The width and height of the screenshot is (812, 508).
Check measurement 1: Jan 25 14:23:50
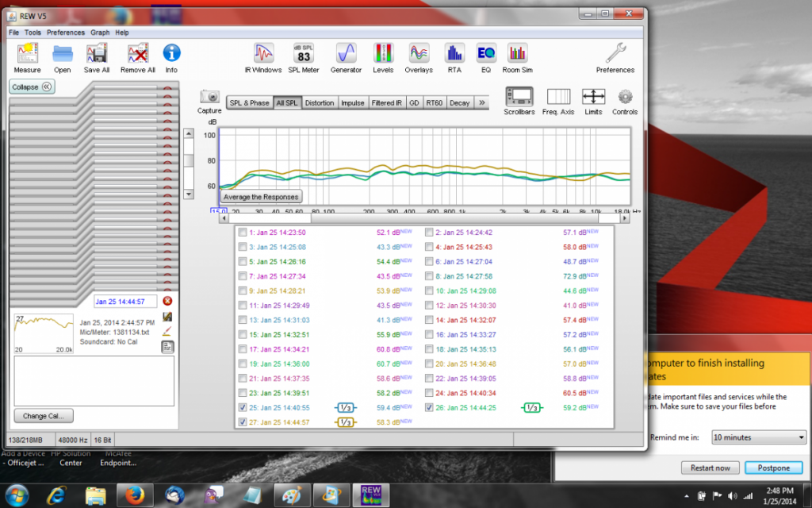(x=243, y=233)
